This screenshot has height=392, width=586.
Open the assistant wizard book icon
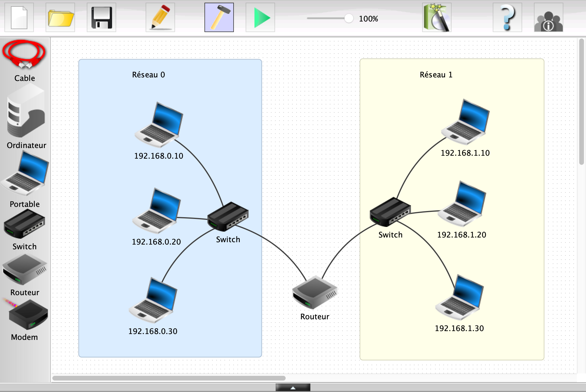click(x=437, y=18)
